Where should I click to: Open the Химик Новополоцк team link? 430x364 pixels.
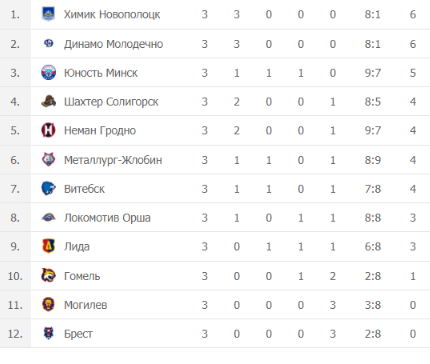[112, 15]
